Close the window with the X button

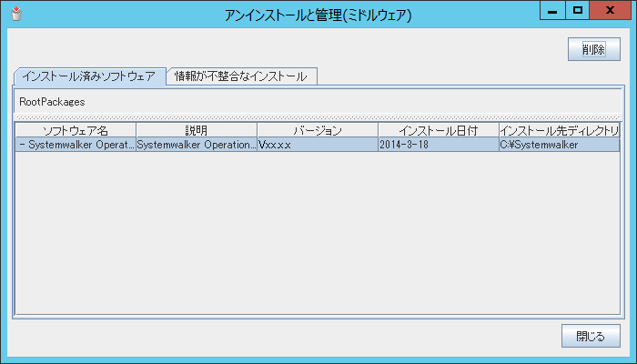coord(610,11)
